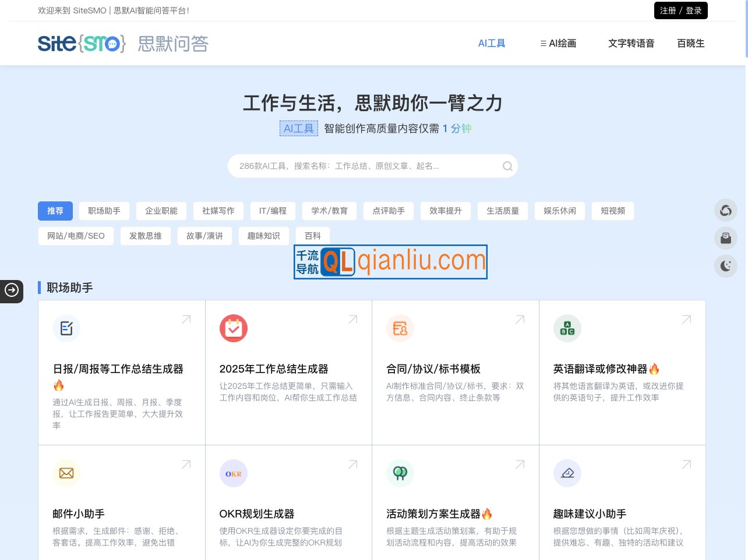Open the qianliu.com banner link
Screen dimensions: 748x560
point(390,262)
